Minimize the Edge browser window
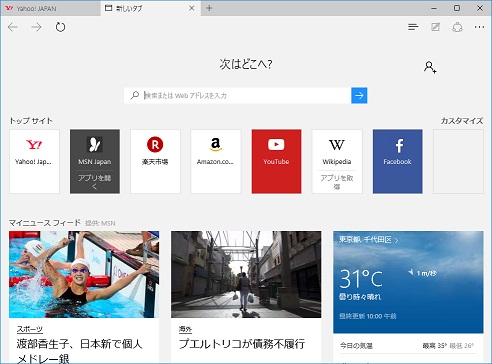 click(434, 8)
